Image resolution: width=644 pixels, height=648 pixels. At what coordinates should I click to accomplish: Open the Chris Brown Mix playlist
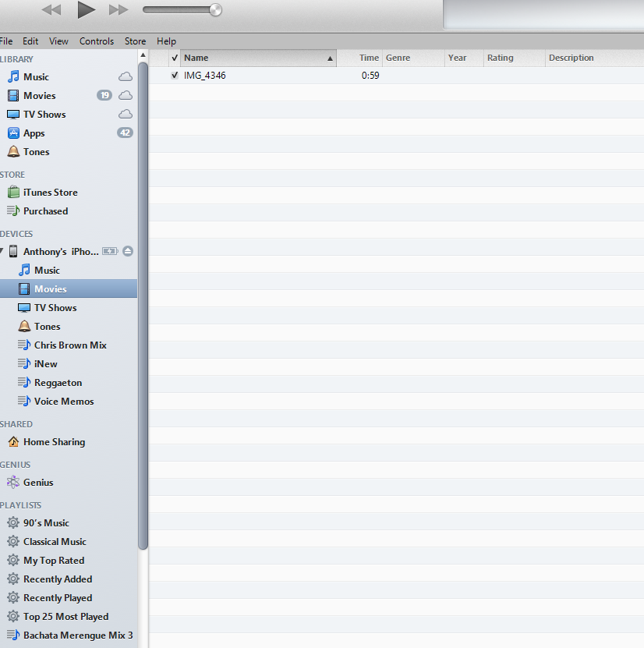[x=69, y=345]
